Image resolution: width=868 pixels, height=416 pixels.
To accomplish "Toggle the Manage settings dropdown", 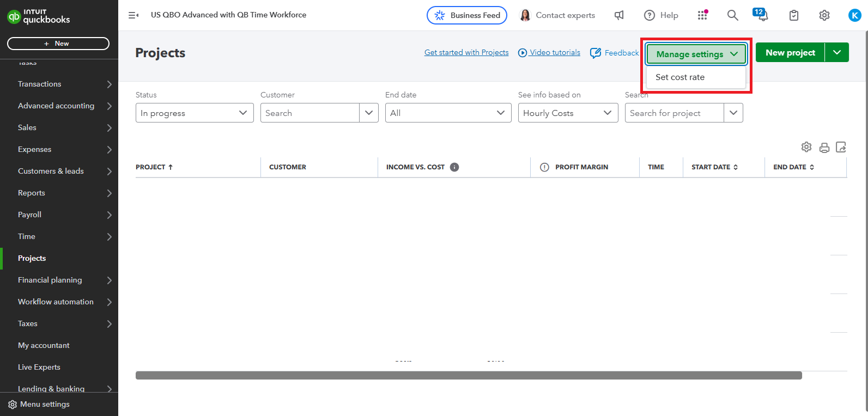I will point(696,54).
